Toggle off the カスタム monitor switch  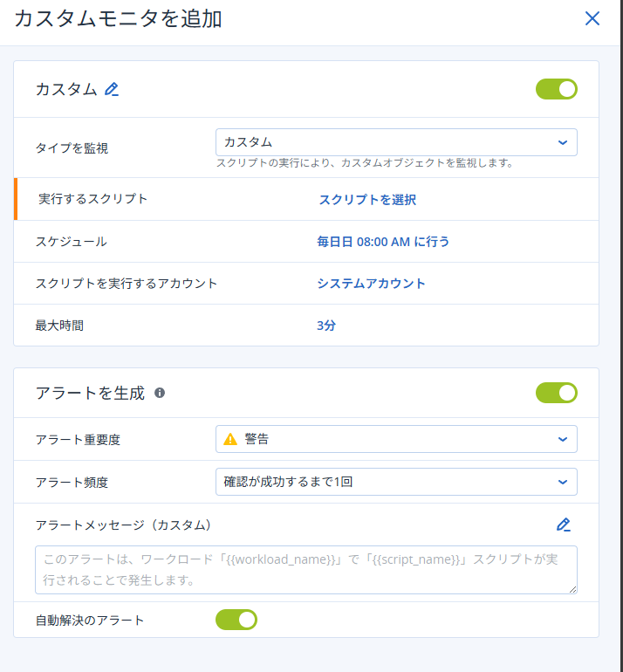click(557, 89)
